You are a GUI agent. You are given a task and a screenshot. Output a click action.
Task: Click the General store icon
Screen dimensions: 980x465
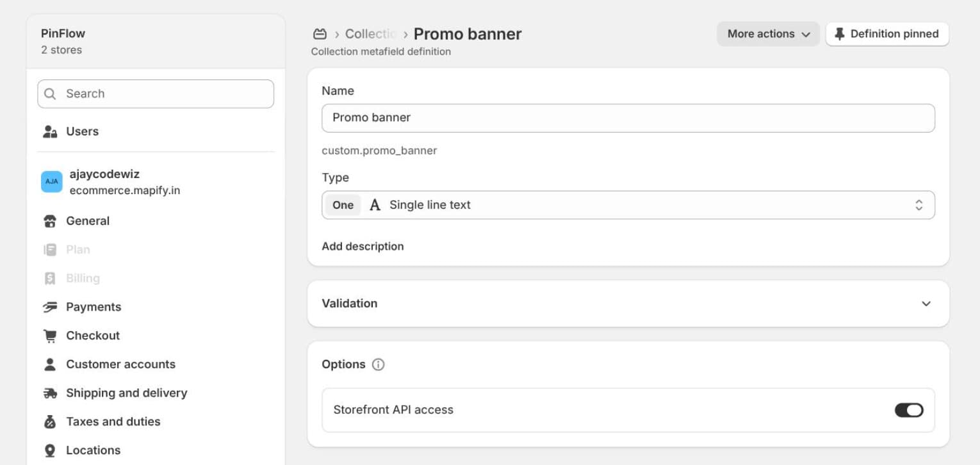click(50, 221)
